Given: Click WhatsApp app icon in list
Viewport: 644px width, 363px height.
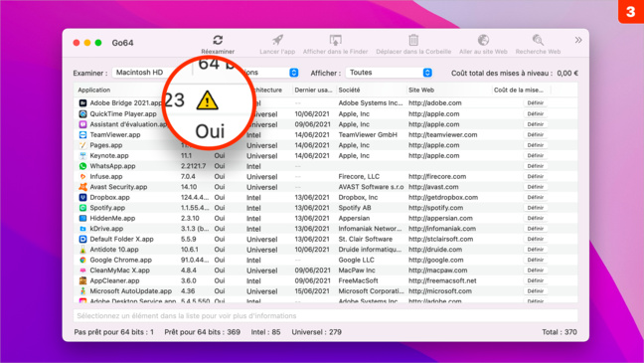Looking at the screenshot, I should point(82,166).
